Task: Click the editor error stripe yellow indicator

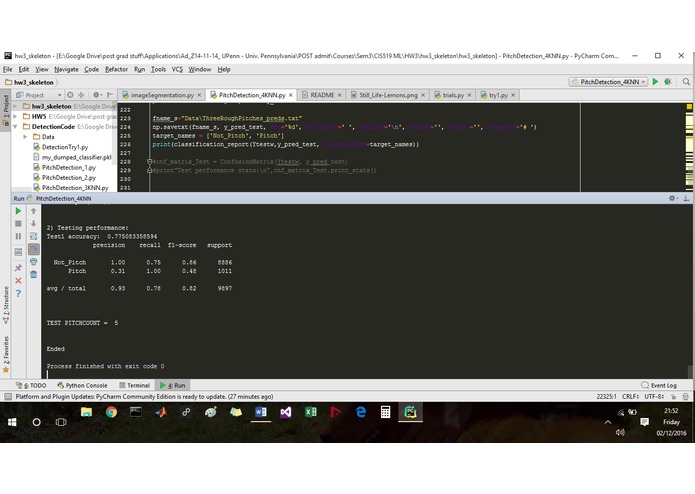Action: pyautogui.click(x=689, y=107)
